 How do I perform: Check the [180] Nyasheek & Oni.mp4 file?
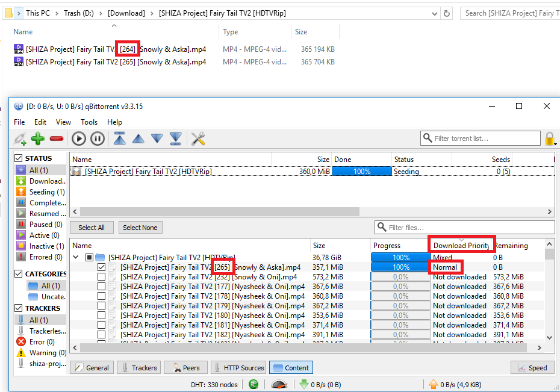point(101,316)
